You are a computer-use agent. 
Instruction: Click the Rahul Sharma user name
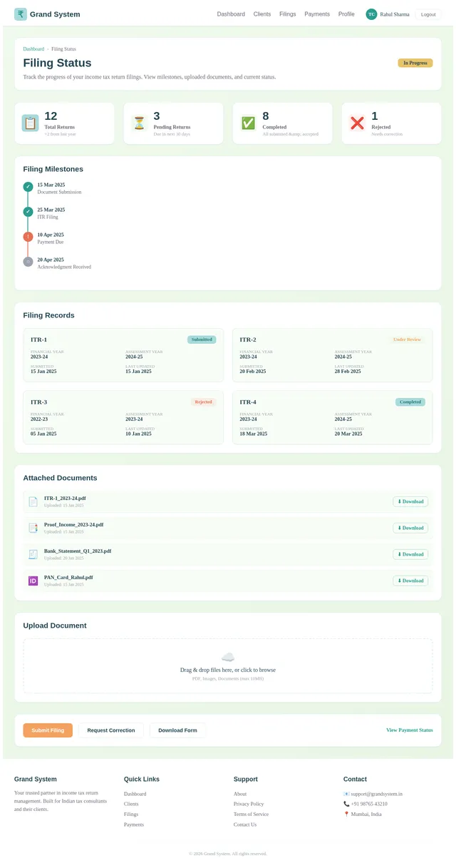point(395,14)
